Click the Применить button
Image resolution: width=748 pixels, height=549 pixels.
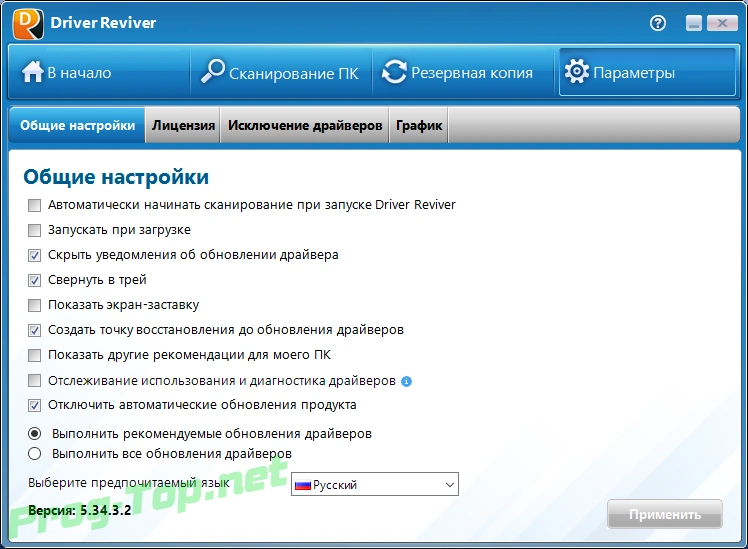click(x=665, y=514)
